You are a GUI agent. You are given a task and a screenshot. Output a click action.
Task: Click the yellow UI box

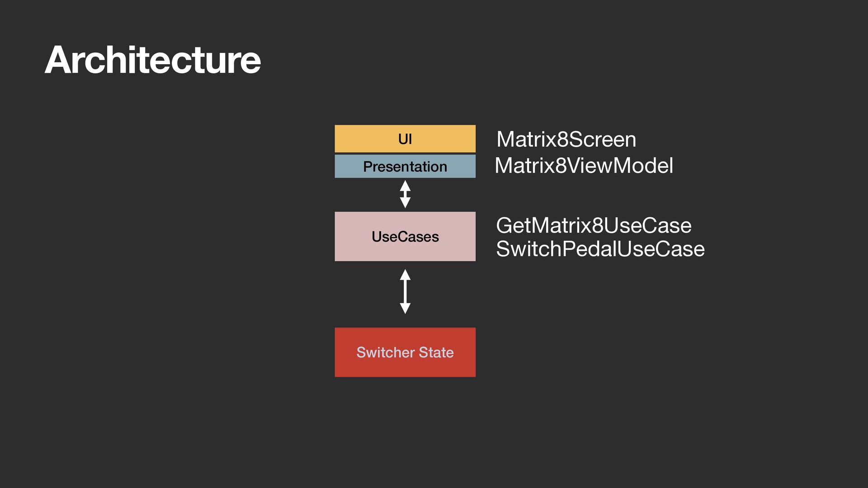point(405,139)
